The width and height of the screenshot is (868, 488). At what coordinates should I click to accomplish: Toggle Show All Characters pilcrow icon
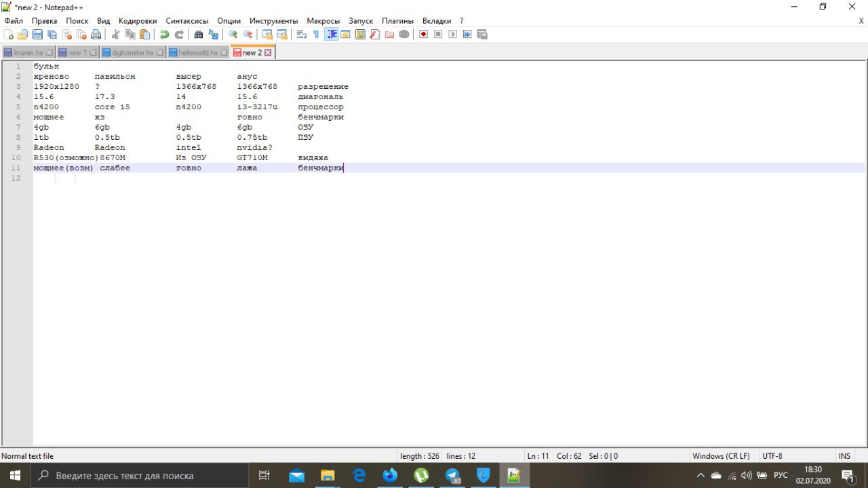click(x=317, y=35)
